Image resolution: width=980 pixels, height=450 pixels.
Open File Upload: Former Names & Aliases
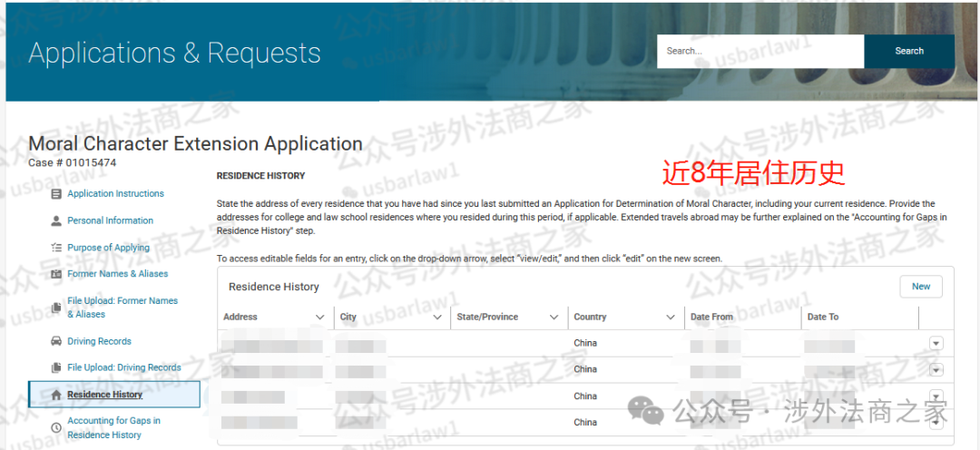click(x=122, y=308)
